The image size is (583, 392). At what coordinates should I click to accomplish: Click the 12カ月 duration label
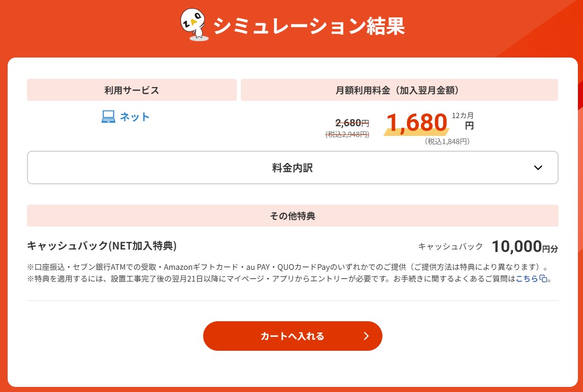pyautogui.click(x=462, y=115)
